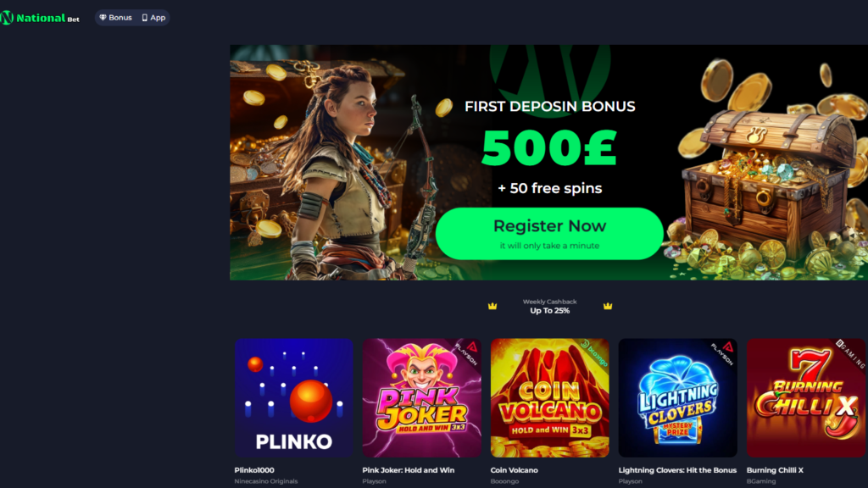Click the left crown icon near Weekly Cashback
Viewport: 868px width, 488px height.
tap(492, 306)
